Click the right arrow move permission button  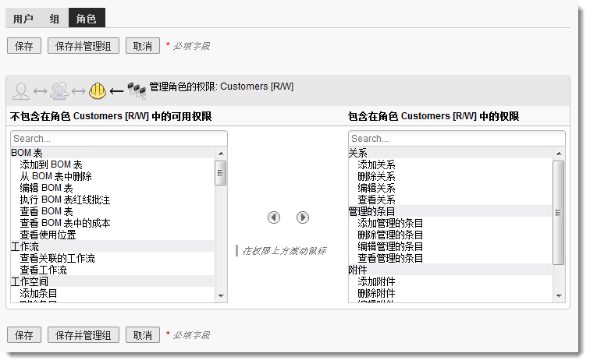303,217
